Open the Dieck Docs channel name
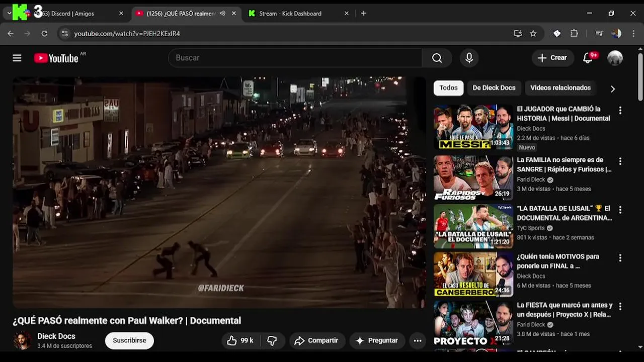 point(56,336)
